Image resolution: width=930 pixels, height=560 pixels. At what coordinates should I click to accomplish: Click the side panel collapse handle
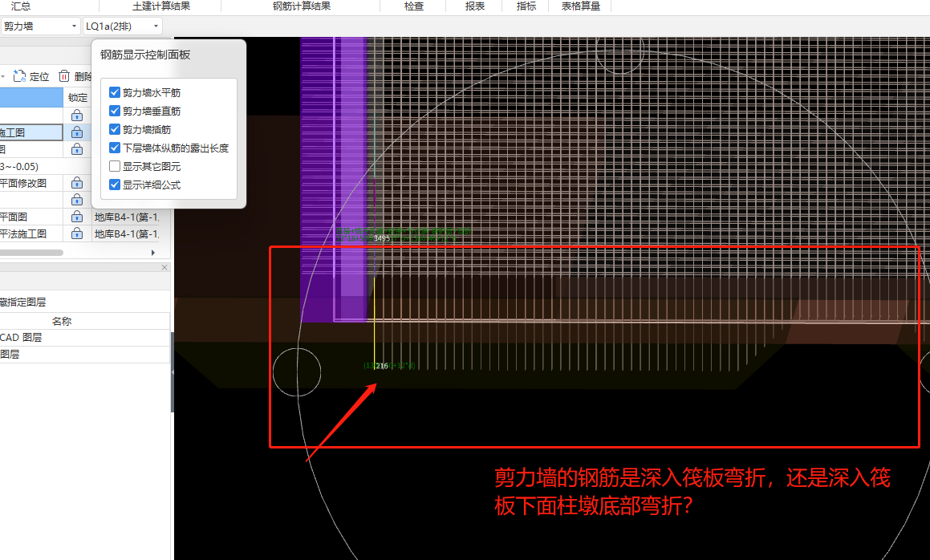(173, 372)
